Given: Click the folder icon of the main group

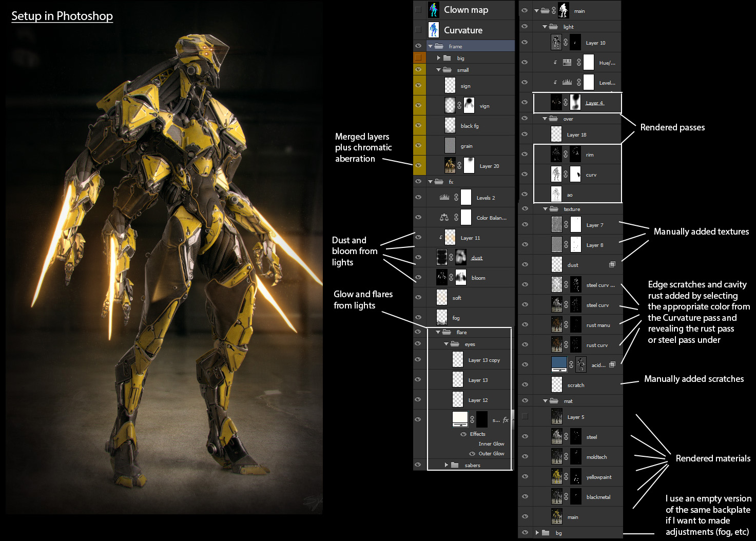Looking at the screenshot, I should tap(545, 10).
